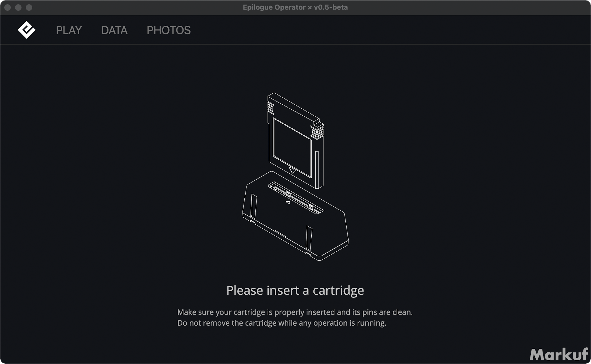Maximize the window with the third traffic light

[x=29, y=7]
